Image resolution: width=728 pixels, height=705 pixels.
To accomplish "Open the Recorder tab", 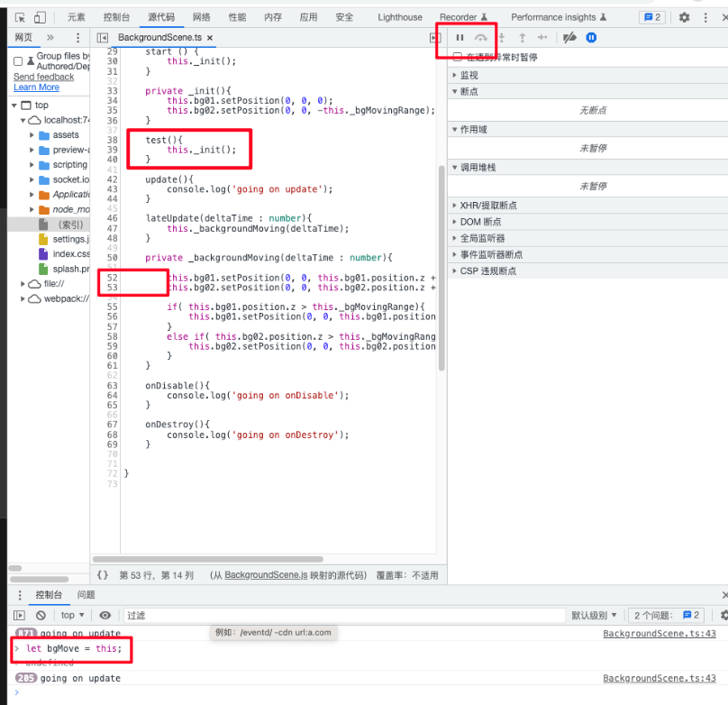I will [x=463, y=17].
